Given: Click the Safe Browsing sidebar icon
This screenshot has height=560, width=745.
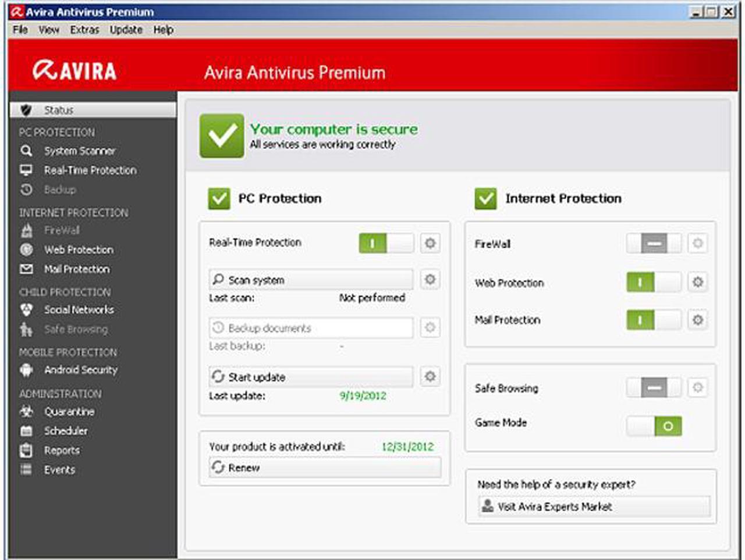Looking at the screenshot, I should tap(26, 329).
